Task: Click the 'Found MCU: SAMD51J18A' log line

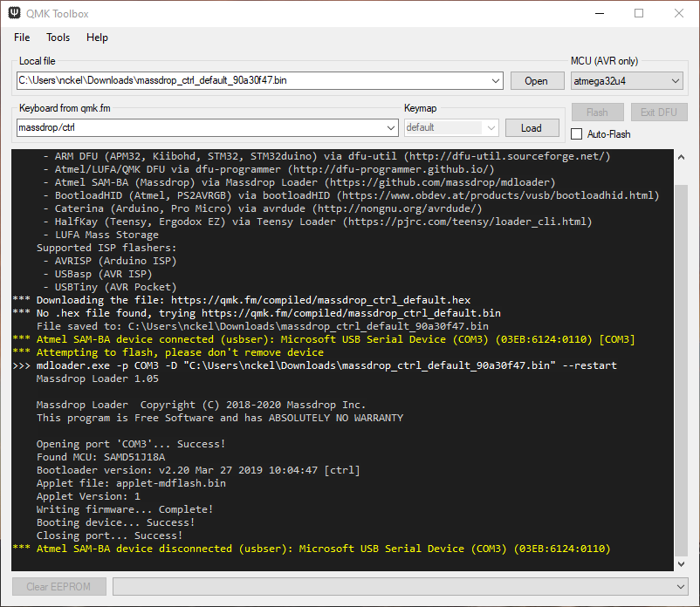Action: pyautogui.click(x=100, y=457)
